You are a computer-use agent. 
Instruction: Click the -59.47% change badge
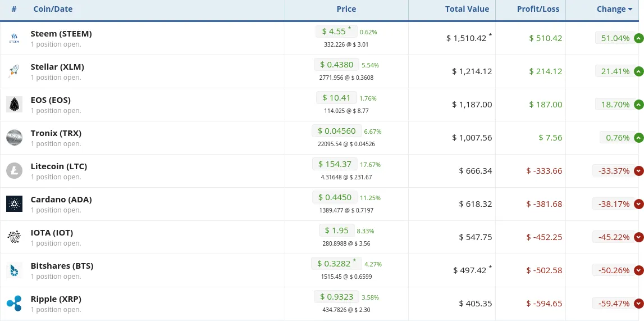(614, 304)
